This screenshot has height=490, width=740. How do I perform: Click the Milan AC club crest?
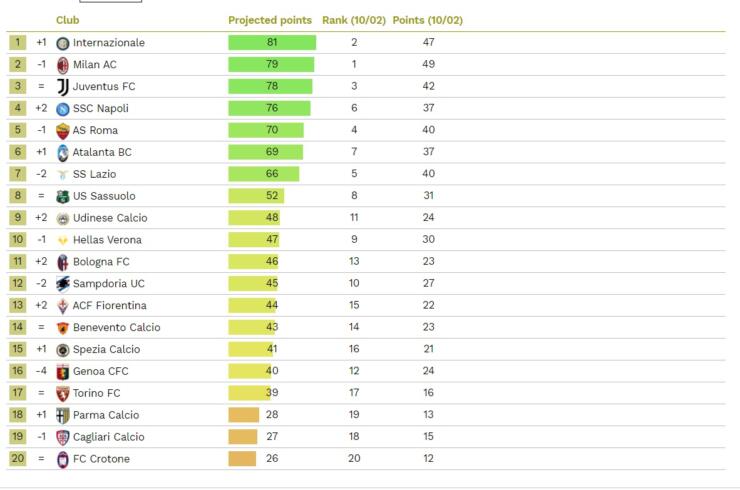pos(63,65)
